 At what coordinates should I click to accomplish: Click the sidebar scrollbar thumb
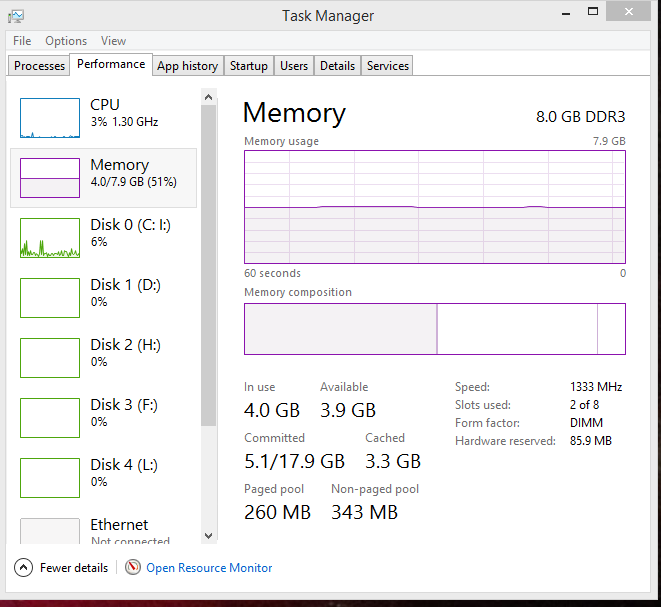coord(208,266)
